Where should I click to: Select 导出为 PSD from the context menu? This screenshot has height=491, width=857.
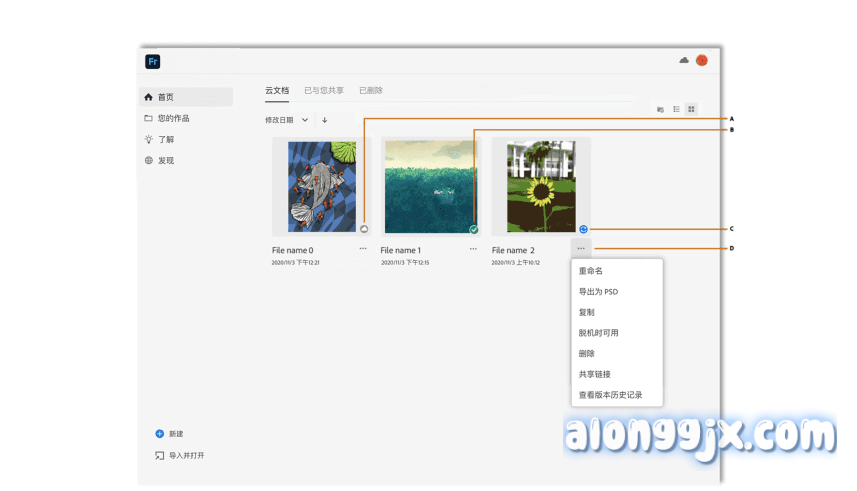click(599, 292)
